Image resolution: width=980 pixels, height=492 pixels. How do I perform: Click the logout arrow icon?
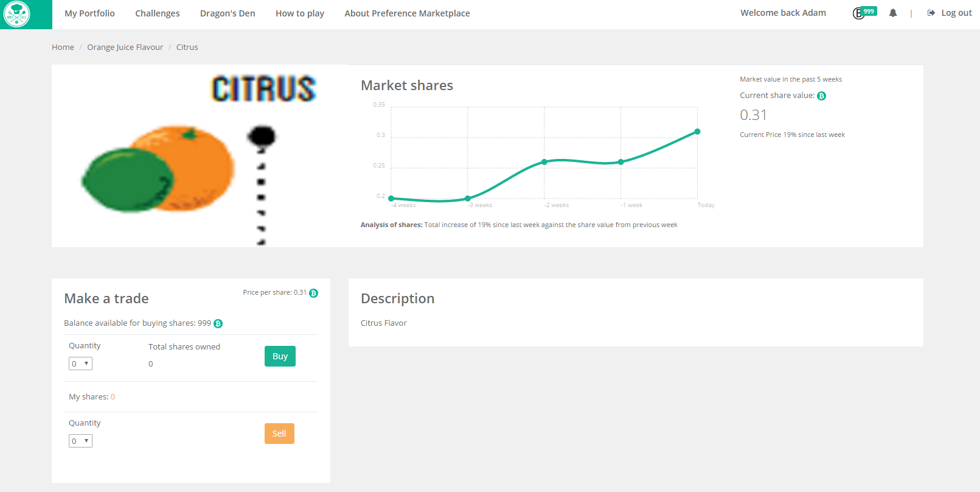[x=931, y=13]
